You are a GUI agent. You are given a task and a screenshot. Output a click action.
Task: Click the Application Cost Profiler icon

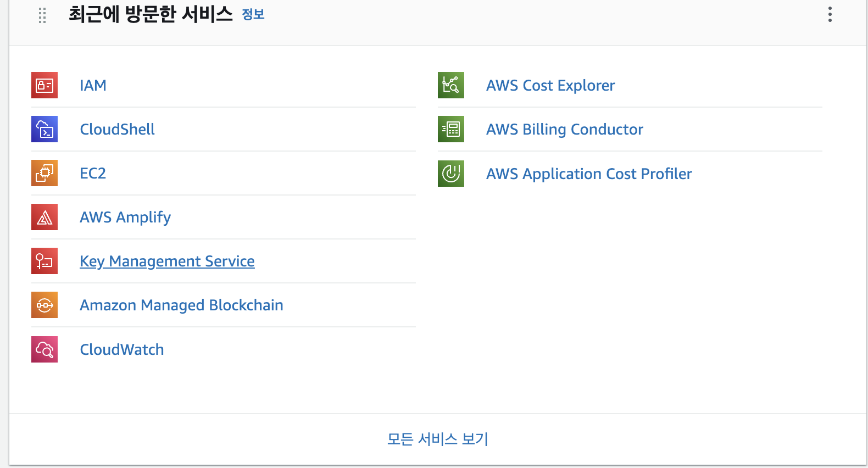pyautogui.click(x=451, y=174)
